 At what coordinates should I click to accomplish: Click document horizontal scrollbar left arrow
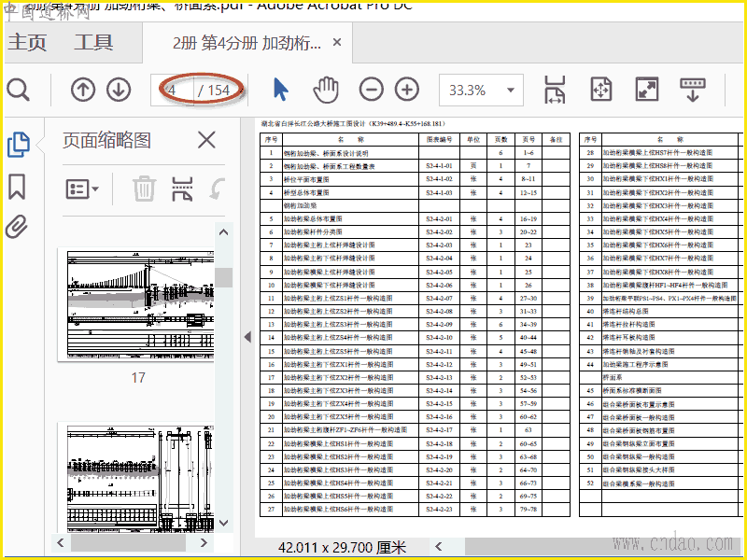click(439, 547)
